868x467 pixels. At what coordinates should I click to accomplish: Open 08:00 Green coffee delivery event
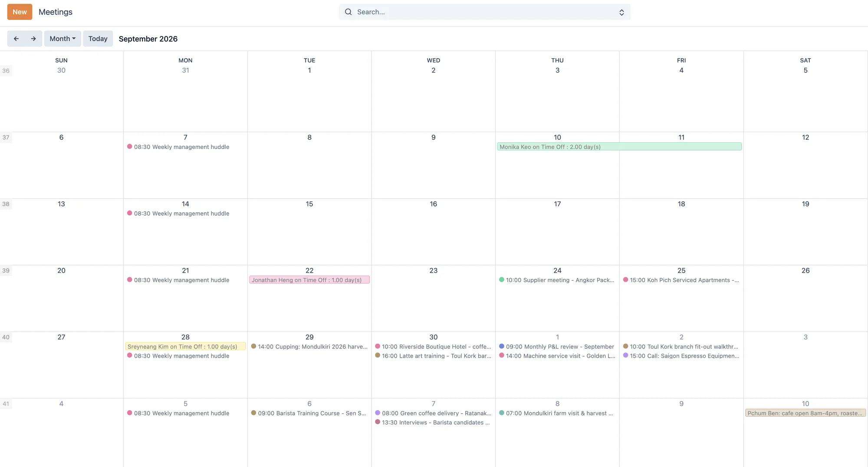pyautogui.click(x=433, y=413)
